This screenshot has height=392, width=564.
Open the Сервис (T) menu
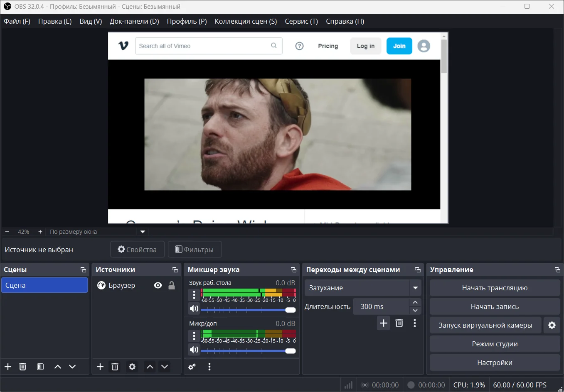pos(301,21)
